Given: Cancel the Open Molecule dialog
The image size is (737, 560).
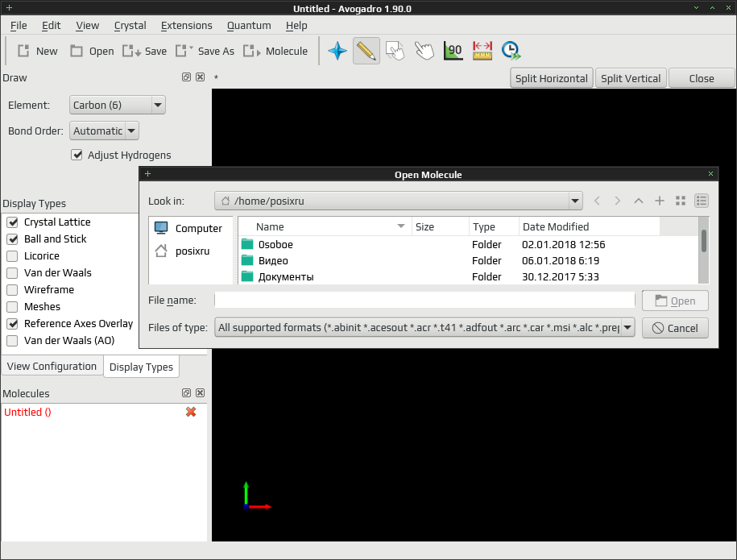Looking at the screenshot, I should pyautogui.click(x=676, y=328).
